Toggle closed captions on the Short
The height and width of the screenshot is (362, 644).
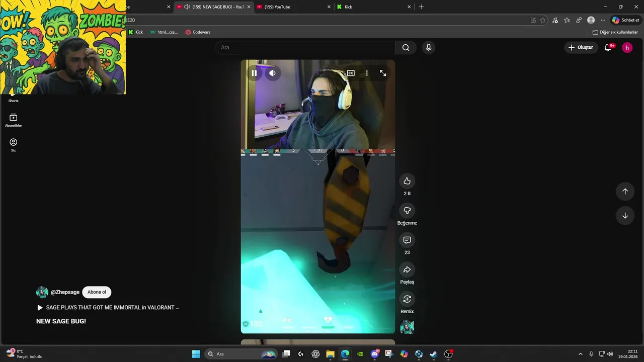(351, 73)
